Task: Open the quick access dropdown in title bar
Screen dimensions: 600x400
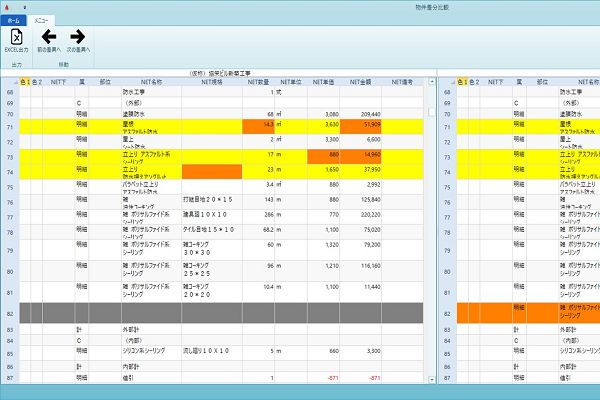Action: (25, 7)
